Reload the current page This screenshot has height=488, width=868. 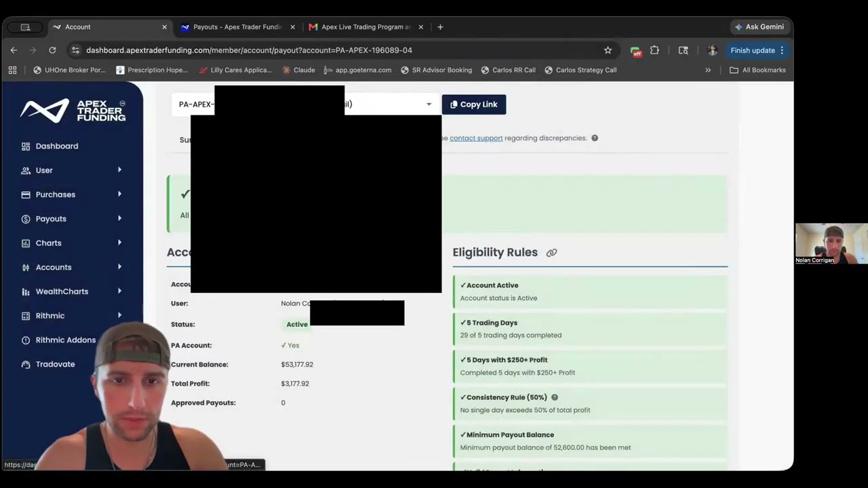coord(52,50)
